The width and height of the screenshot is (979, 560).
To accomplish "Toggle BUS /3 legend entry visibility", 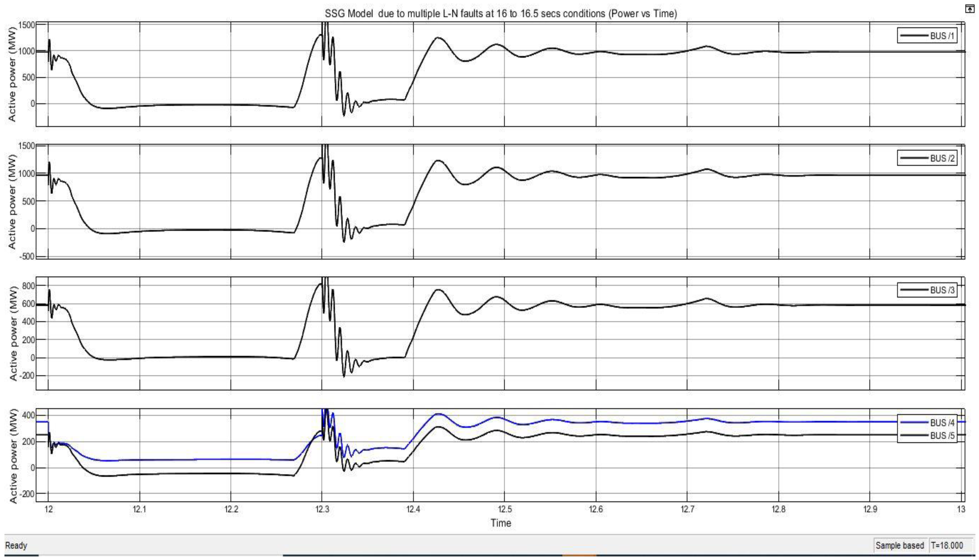I will click(942, 290).
